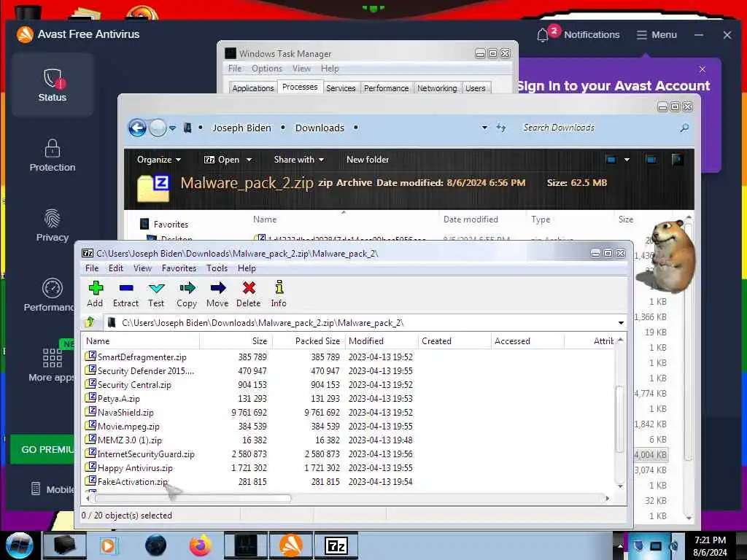Click the Explorer Back arrow button
This screenshot has height=560, width=747.
coord(138,128)
